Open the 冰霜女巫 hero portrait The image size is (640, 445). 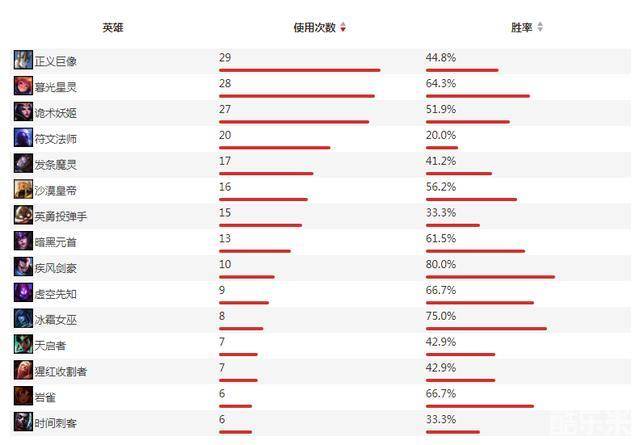click(x=23, y=320)
